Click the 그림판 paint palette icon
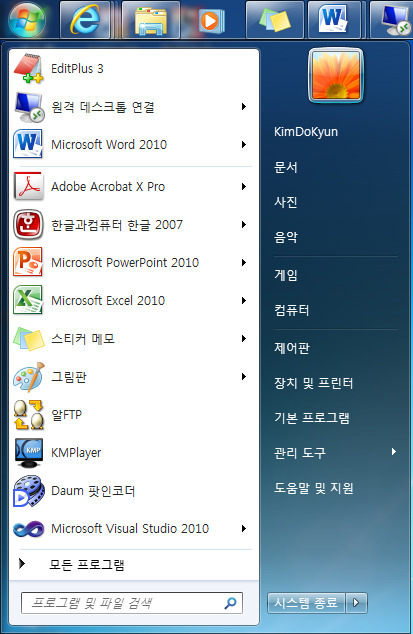The image size is (413, 634). click(28, 376)
